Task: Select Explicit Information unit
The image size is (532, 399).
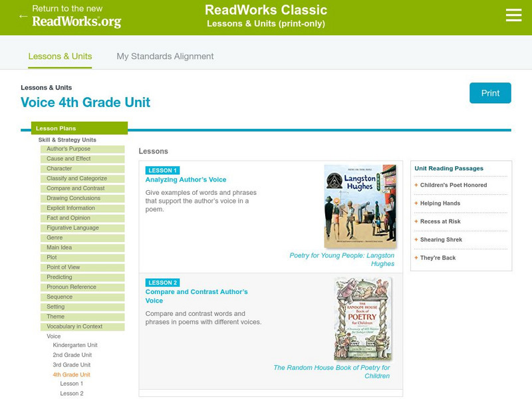Action: point(82,208)
